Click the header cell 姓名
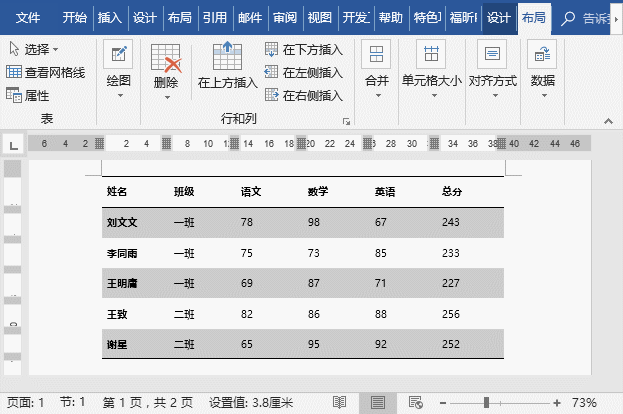The image size is (623, 414). (x=116, y=192)
